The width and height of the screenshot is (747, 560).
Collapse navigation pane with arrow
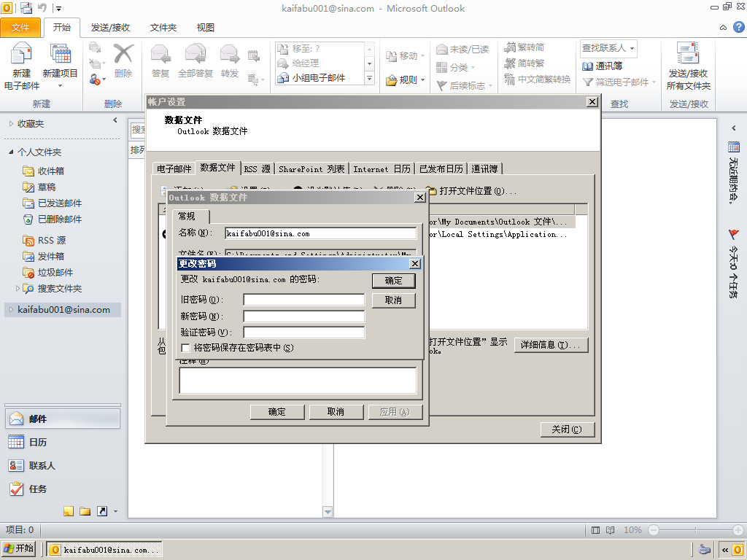pyautogui.click(x=115, y=120)
